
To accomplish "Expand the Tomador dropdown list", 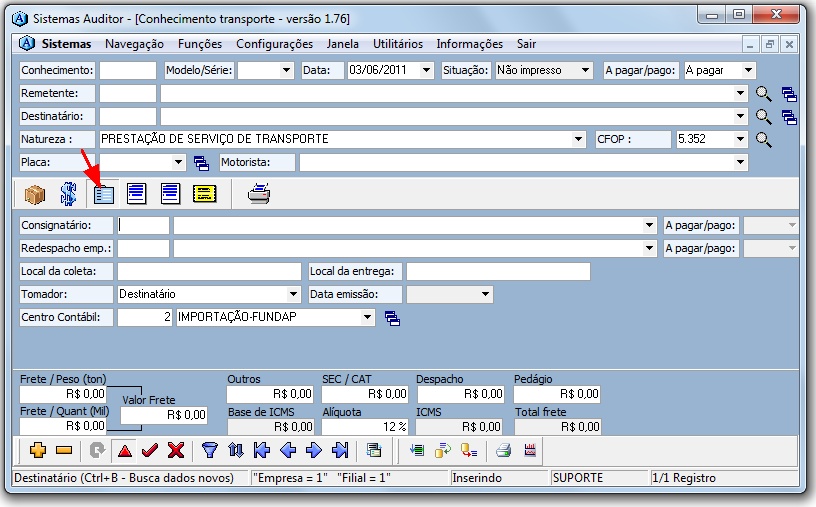I will point(293,294).
